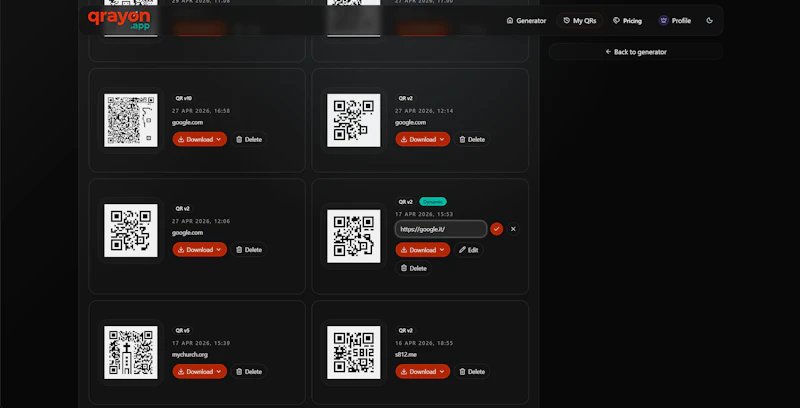Click google.com text on the 16:58 card
The height and width of the screenshot is (408, 800).
click(x=187, y=122)
